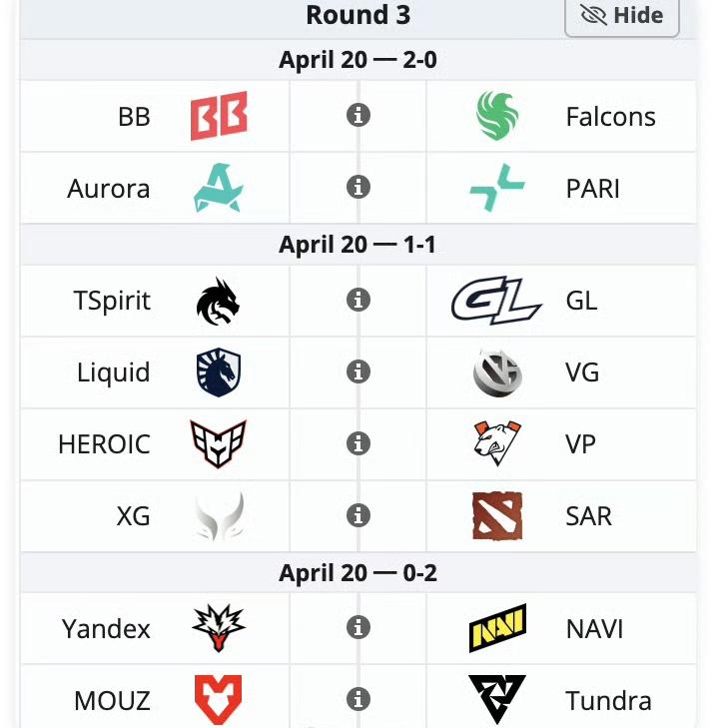Open the Aurora team logo
Image resolution: width=711 pixels, height=728 pixels.
point(219,188)
